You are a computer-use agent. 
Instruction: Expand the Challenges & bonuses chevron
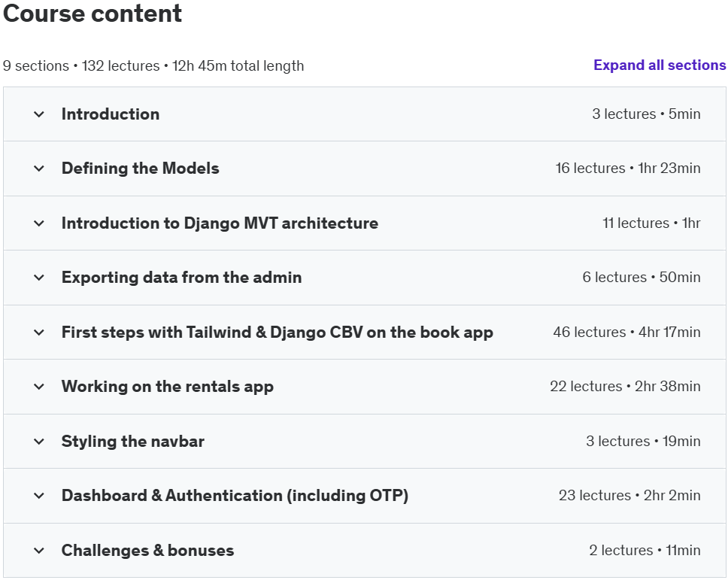click(39, 551)
